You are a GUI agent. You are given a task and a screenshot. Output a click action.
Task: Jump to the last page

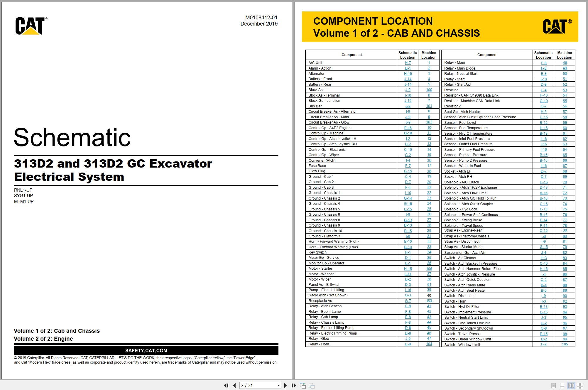click(x=294, y=385)
